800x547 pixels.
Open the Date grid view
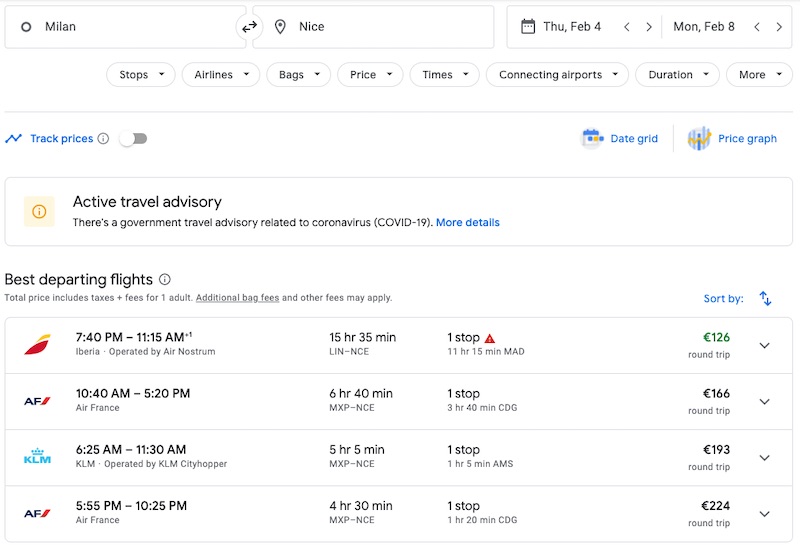pyautogui.click(x=620, y=139)
